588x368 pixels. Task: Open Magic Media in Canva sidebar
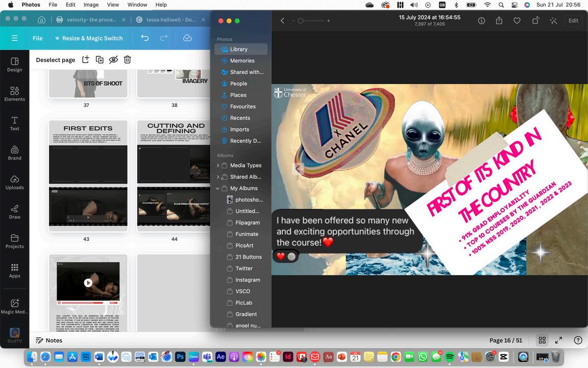(15, 307)
